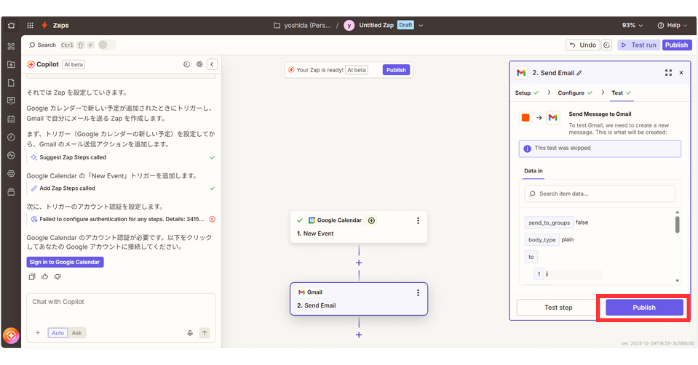Select the Google Calendar New Event step

click(x=359, y=227)
